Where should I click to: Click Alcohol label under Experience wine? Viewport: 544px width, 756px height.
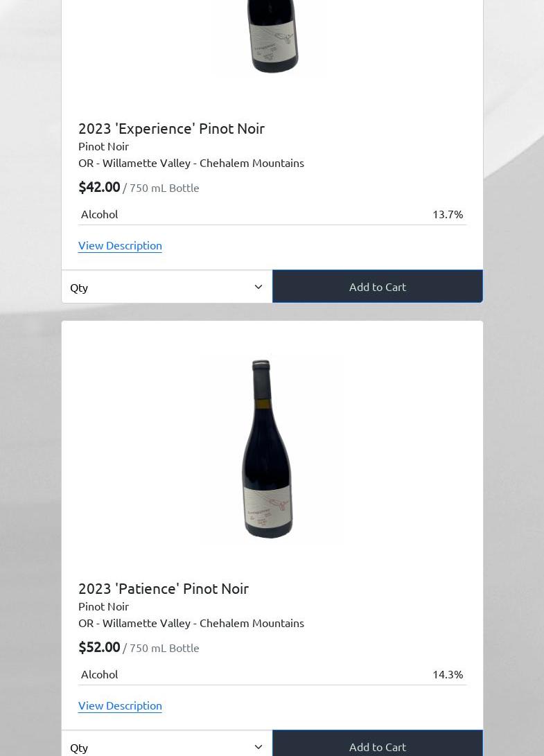pyautogui.click(x=99, y=215)
